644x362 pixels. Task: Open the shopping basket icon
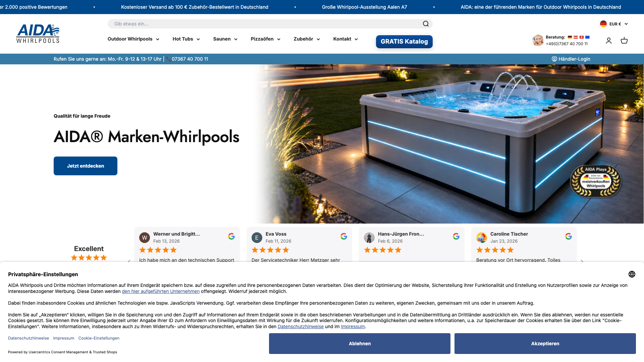624,41
